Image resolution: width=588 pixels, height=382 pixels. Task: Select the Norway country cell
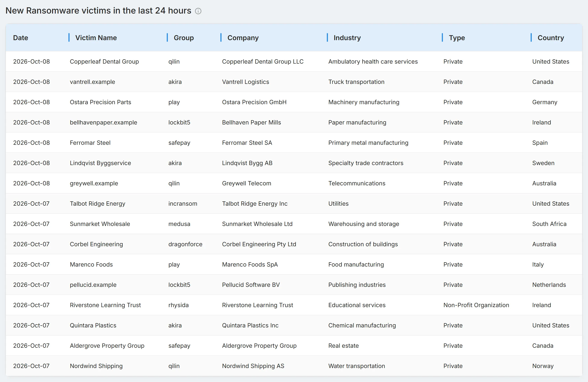543,366
